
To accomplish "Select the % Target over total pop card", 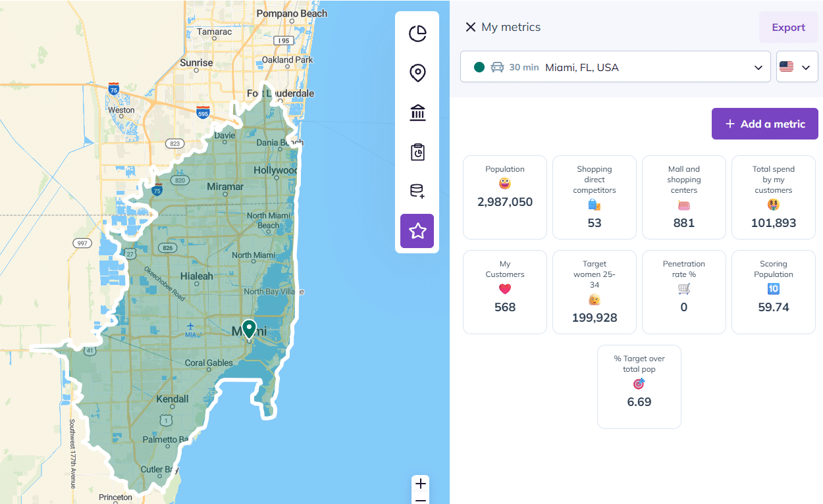I will 639,387.
